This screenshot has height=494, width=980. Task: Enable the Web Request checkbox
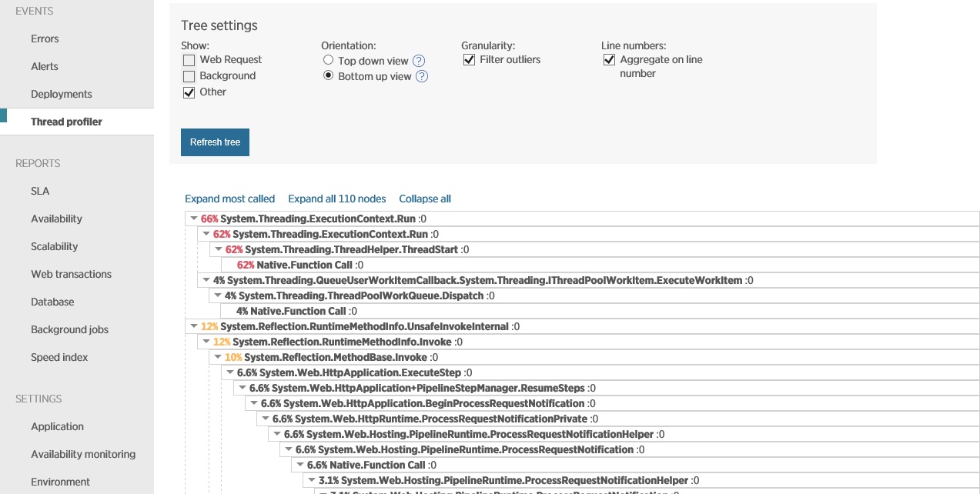pos(189,60)
